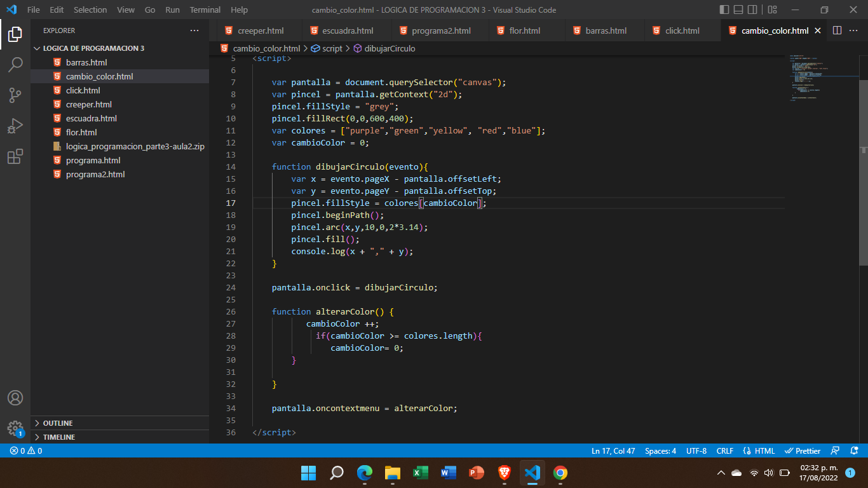This screenshot has height=488, width=868.
Task: Switch to the click.html tab
Action: [x=682, y=30]
